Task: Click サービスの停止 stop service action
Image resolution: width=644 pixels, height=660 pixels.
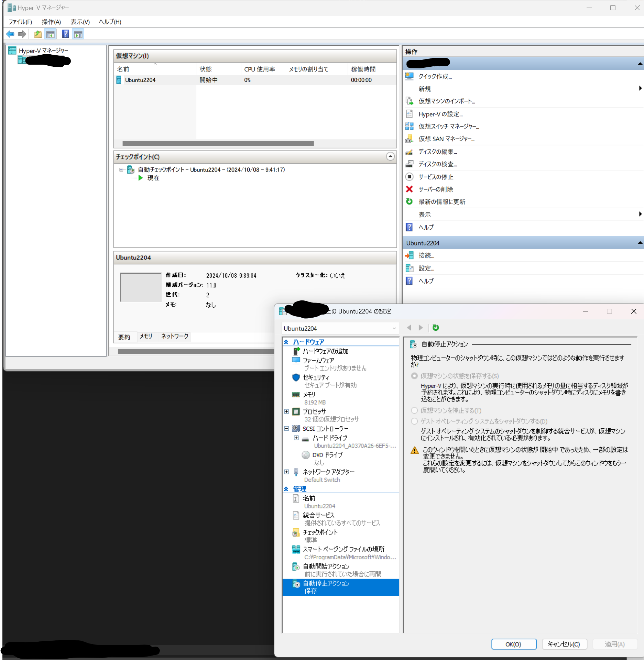Action: [x=436, y=177]
